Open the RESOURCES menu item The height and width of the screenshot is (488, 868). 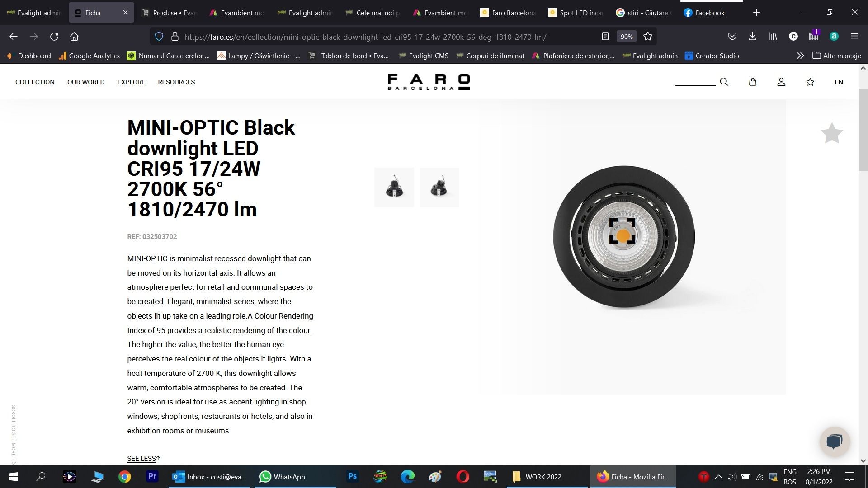tap(176, 82)
